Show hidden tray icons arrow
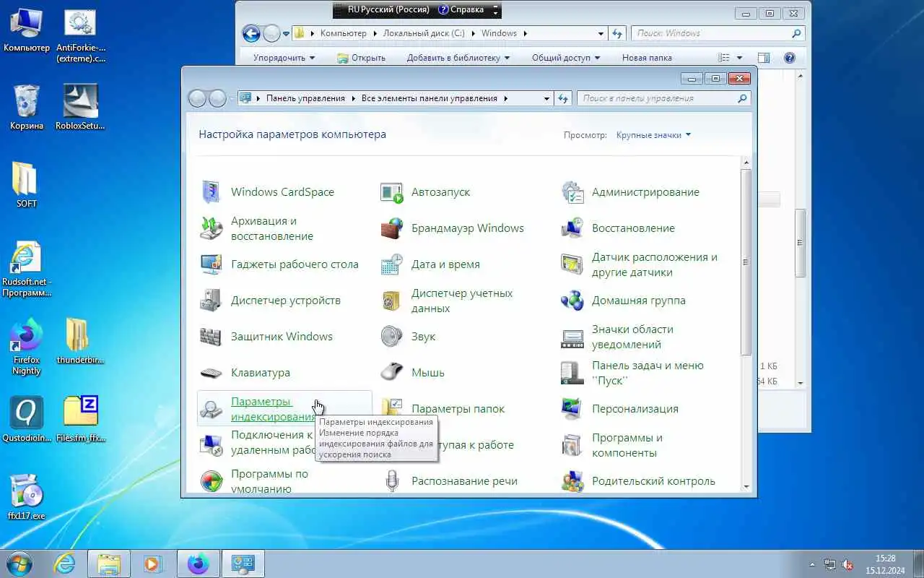This screenshot has height=578, width=924. (x=812, y=564)
